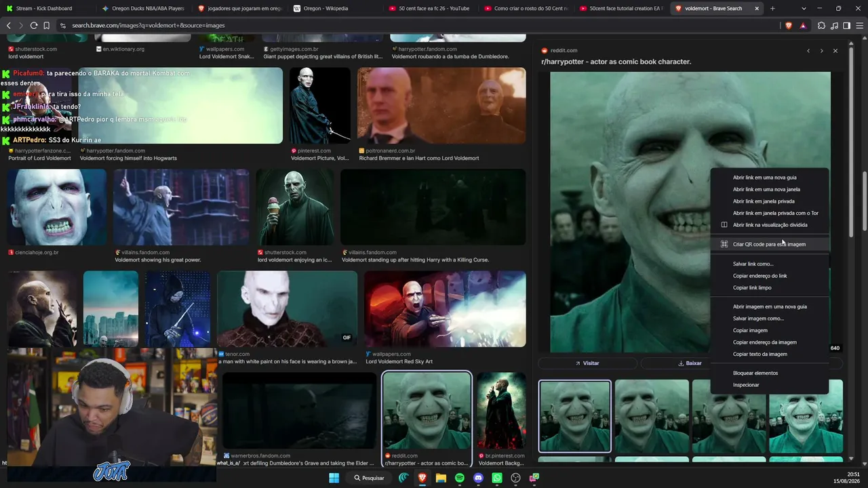Open the warnerbros.fandom.com Dumbledore's Grave thumbnail
Viewport: 868px width, 488px height.
[x=299, y=410]
